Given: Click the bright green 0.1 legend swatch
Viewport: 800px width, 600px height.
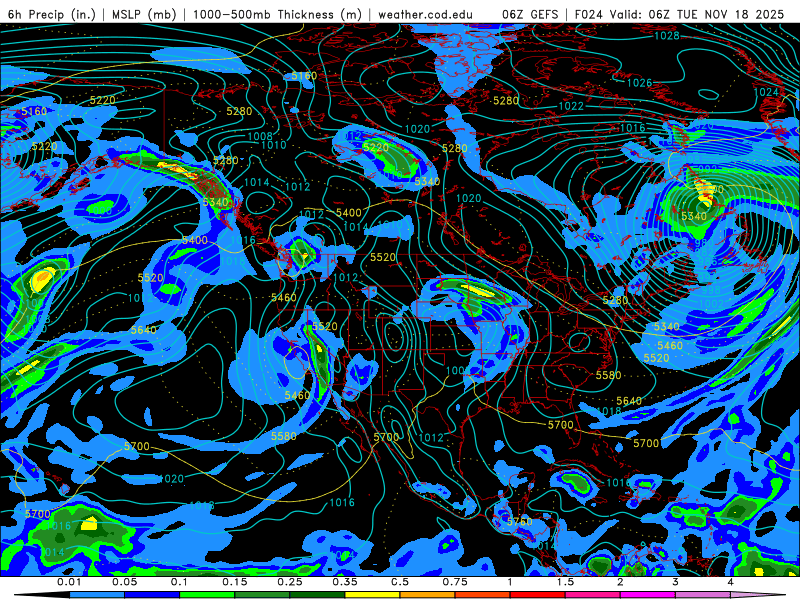Looking at the screenshot, I should click(x=207, y=595).
